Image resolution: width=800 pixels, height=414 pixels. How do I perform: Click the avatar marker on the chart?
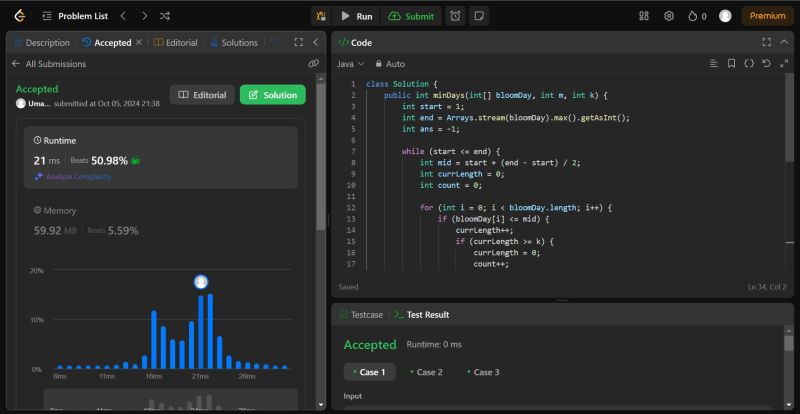tap(201, 282)
